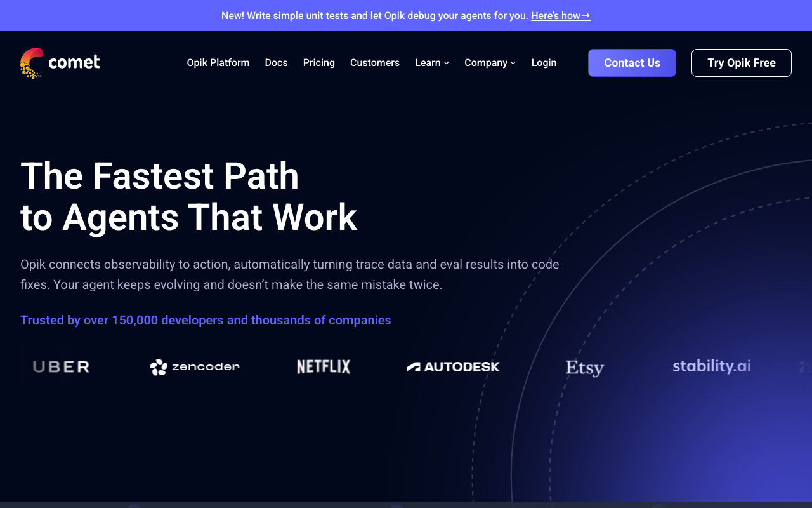This screenshot has height=508, width=812.
Task: Open the Zencoder customer logo
Action: [195, 366]
